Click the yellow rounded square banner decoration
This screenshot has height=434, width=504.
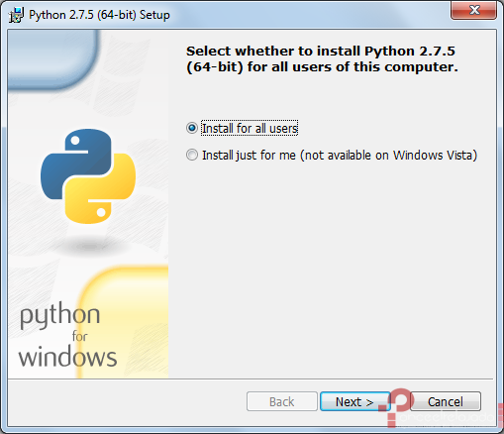[124, 322]
